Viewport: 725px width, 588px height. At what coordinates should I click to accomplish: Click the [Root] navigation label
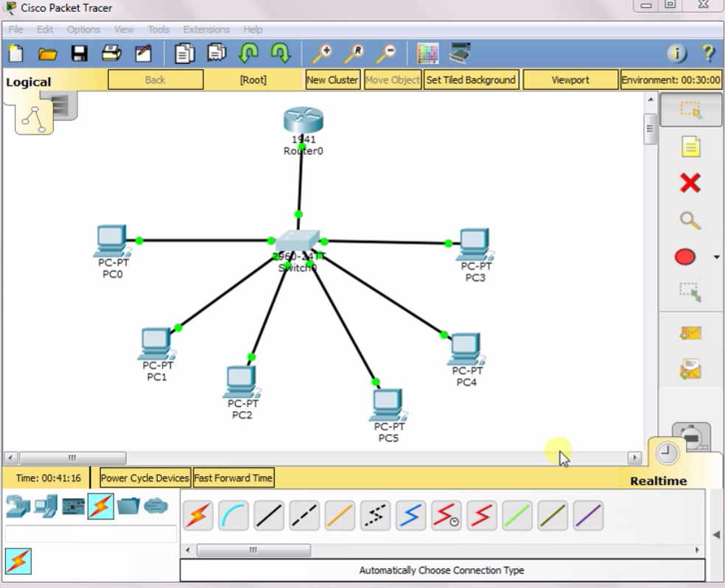point(253,80)
